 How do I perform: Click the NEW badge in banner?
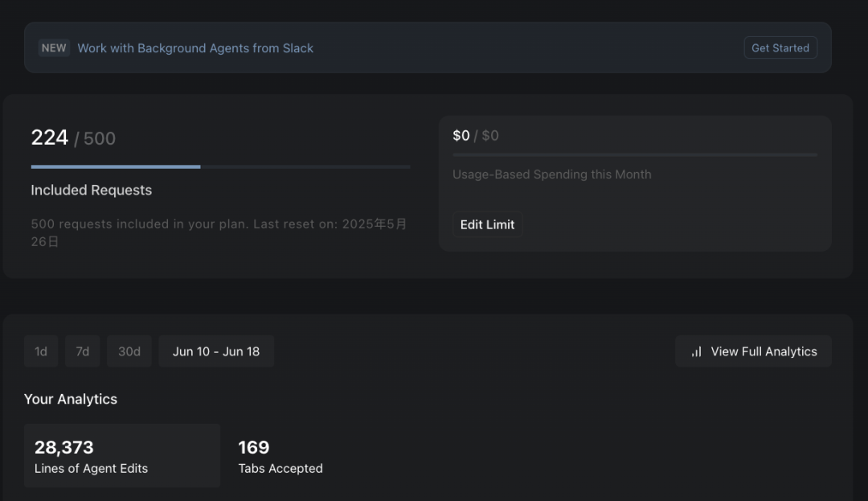(54, 48)
